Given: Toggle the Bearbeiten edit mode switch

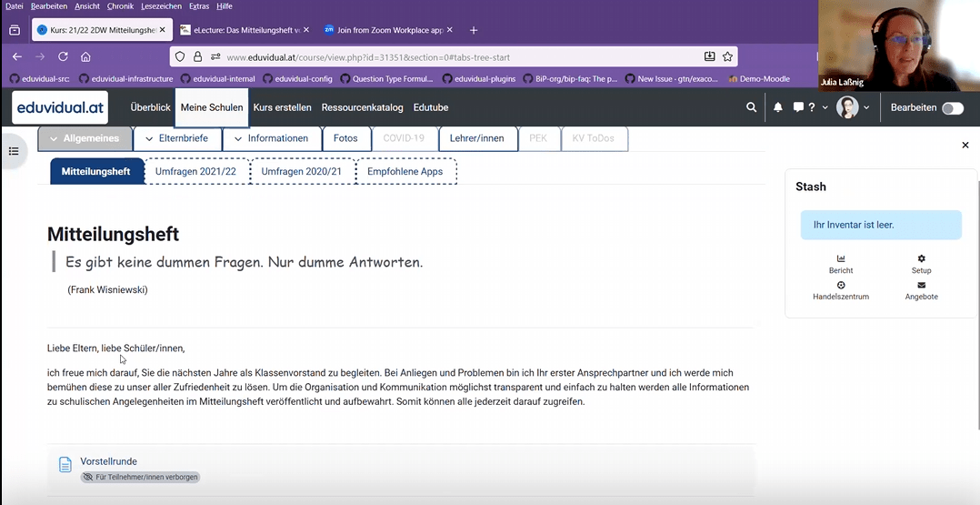Looking at the screenshot, I should click(952, 108).
